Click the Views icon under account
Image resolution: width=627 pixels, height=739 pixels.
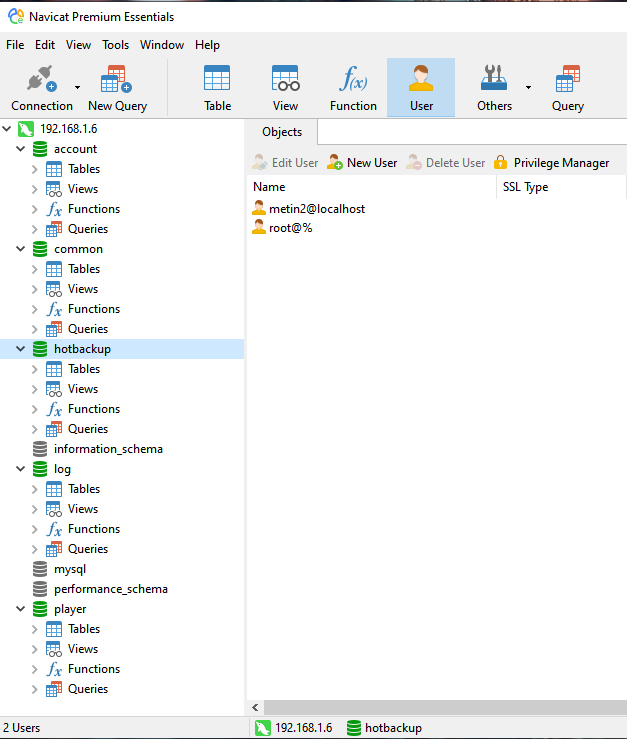pos(54,189)
